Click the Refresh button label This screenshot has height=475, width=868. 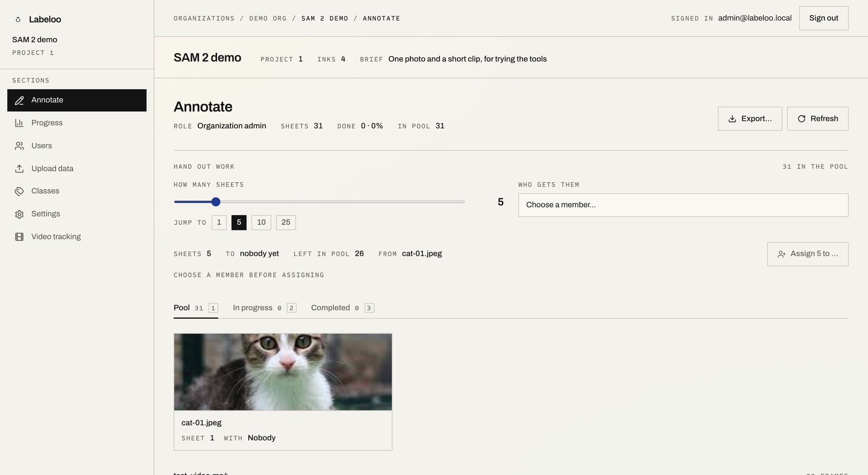[x=824, y=119]
